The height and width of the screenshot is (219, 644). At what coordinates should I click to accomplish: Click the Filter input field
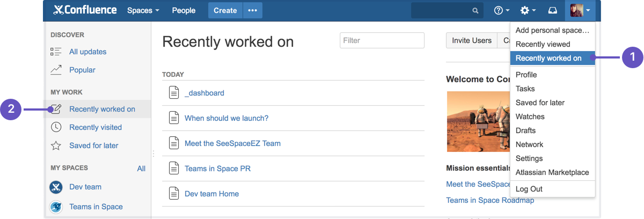tap(382, 40)
